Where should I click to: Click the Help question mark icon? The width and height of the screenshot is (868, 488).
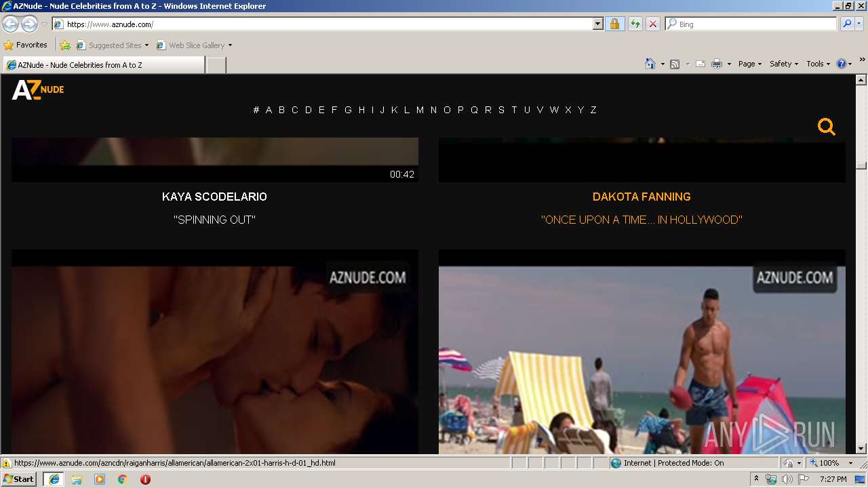click(842, 64)
